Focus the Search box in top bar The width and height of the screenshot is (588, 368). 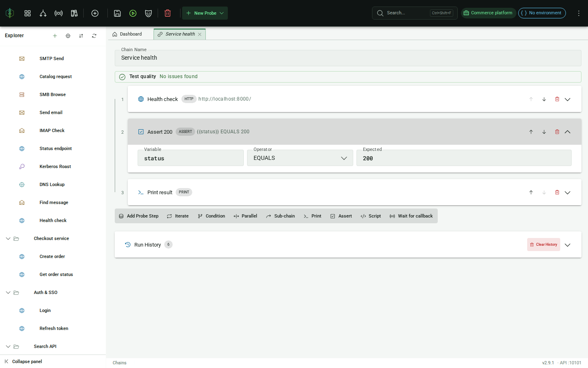pos(414,13)
